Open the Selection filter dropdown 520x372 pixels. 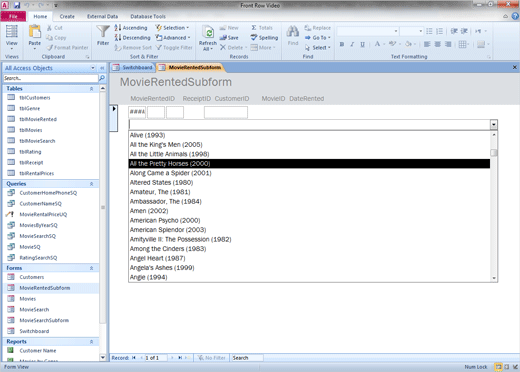click(172, 28)
